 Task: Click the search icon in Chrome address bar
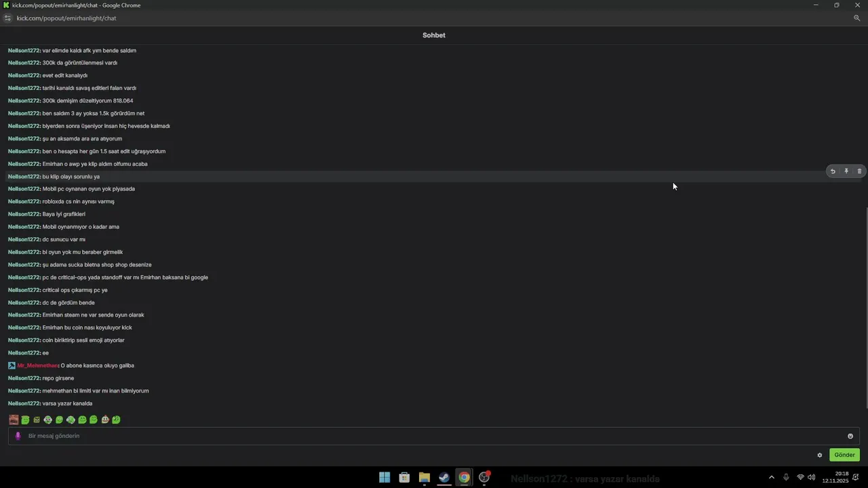pyautogui.click(x=857, y=18)
